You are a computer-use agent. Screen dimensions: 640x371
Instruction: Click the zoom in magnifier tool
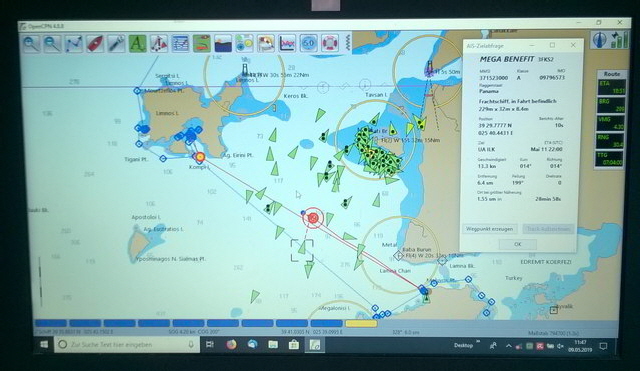tap(31, 44)
